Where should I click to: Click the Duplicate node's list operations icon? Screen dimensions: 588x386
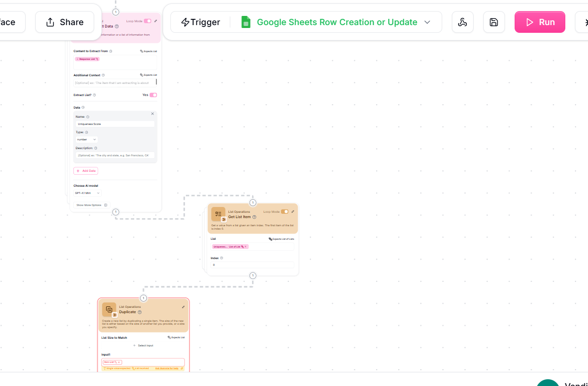[x=109, y=309]
